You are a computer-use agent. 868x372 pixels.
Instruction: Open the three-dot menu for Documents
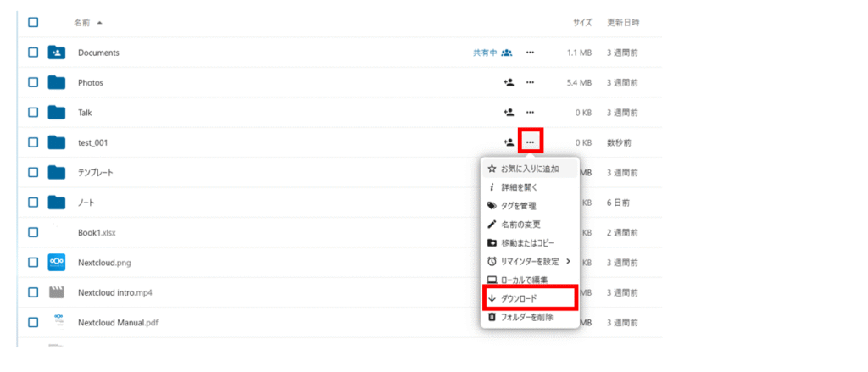pos(530,53)
